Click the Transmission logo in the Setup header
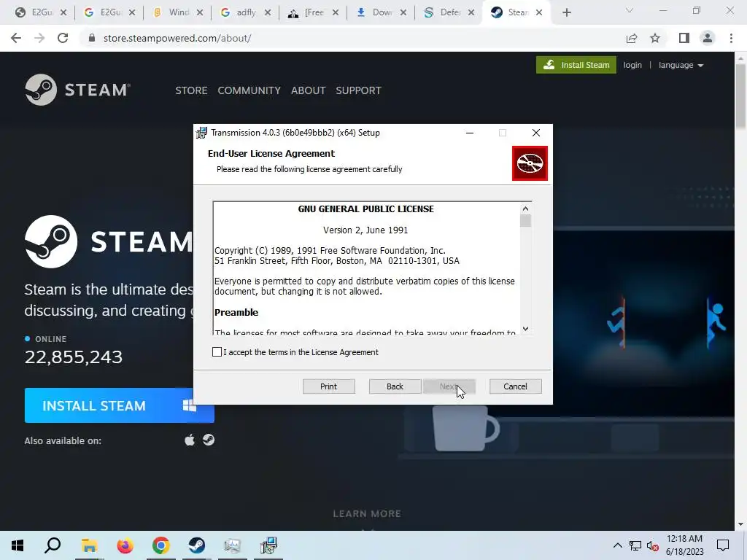The image size is (747, 560). (530, 163)
